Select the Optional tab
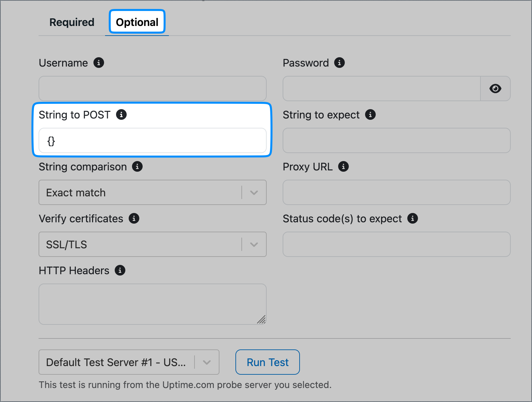Screen dimensions: 532x402 [137, 22]
